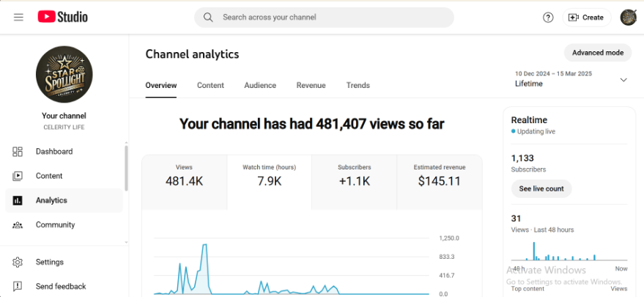This screenshot has height=297, width=644.
Task: Select the Watch time (hours) metric card
Action: [269, 182]
